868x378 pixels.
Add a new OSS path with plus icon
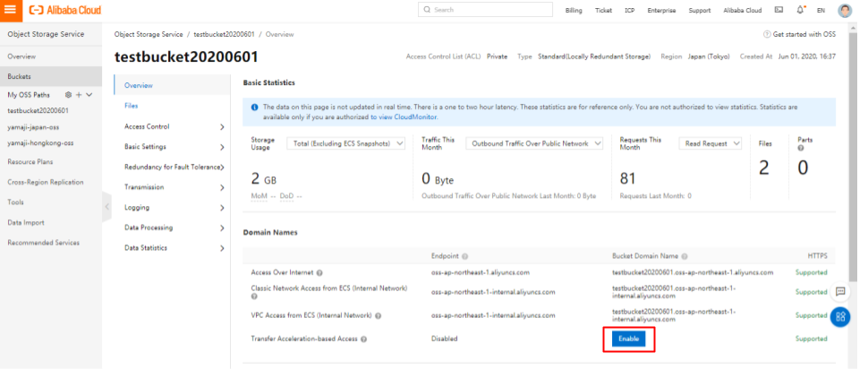[x=79, y=95]
